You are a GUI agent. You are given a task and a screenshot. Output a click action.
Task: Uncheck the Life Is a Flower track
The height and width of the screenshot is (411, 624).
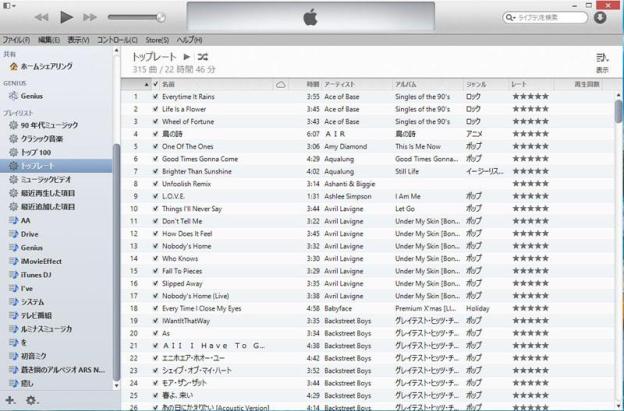[x=156, y=109]
